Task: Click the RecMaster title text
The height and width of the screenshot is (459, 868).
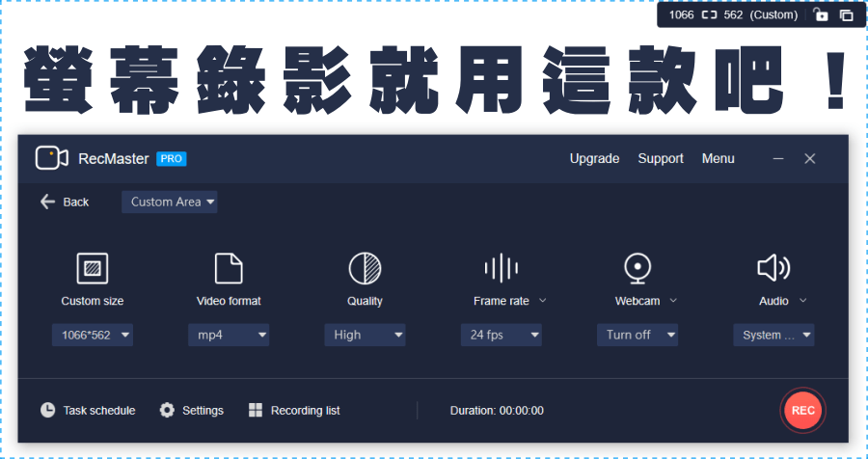Action: (114, 159)
